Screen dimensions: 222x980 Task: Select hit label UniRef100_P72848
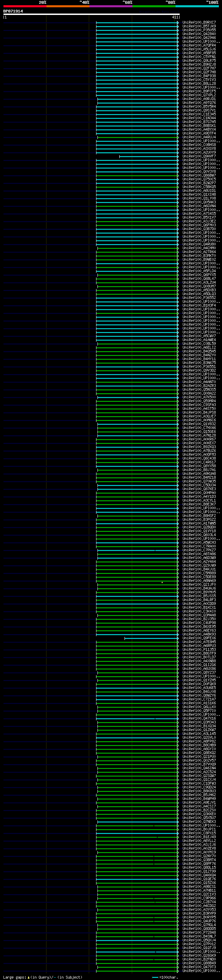pos(199,933)
